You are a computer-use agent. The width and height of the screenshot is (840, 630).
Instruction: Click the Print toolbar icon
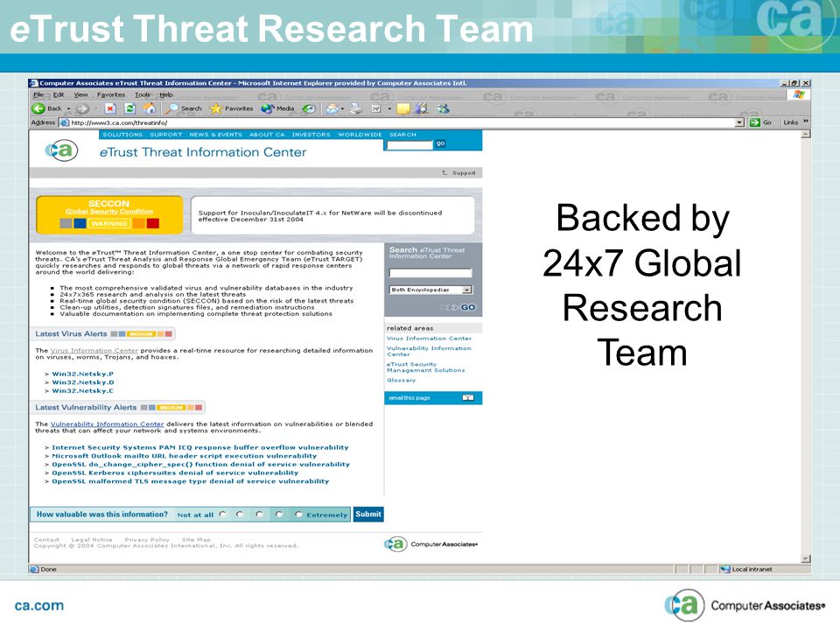[x=356, y=108]
